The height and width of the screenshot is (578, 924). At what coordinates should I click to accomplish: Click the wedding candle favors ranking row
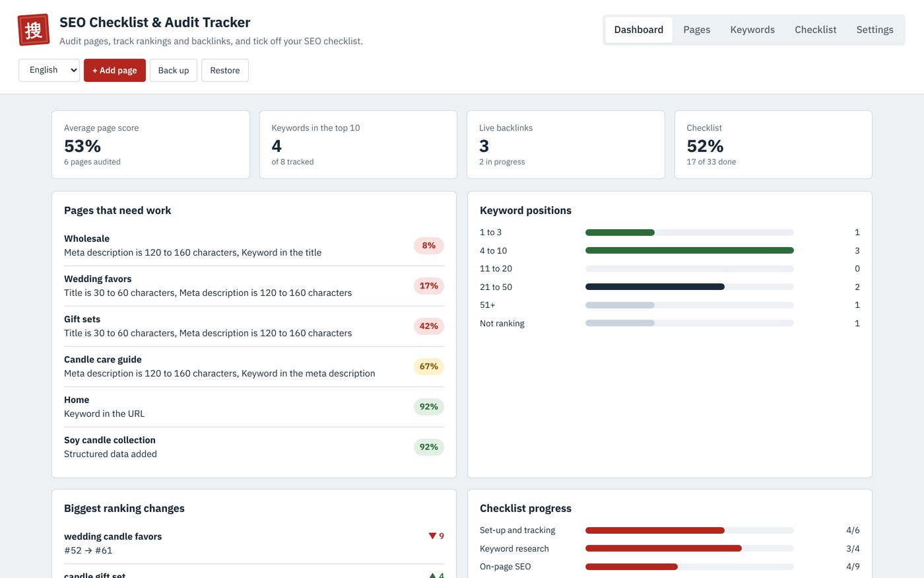(254, 544)
